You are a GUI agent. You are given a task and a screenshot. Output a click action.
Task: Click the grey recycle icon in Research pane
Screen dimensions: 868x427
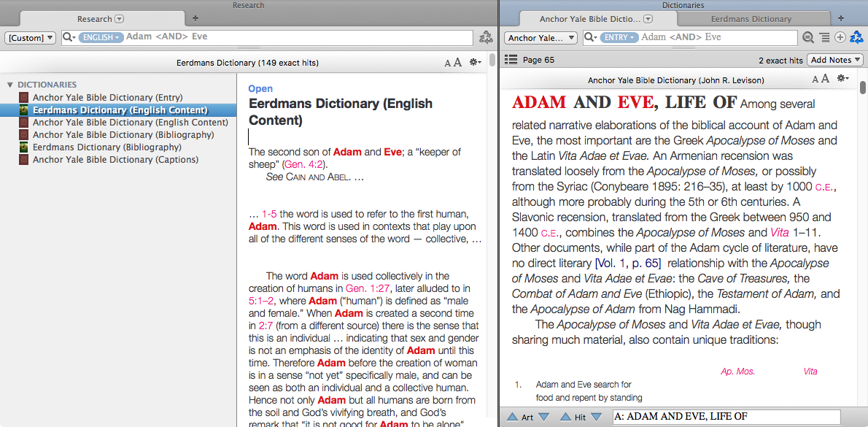pos(485,38)
